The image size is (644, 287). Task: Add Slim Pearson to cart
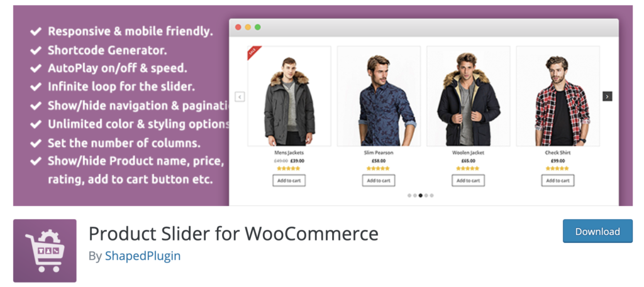(379, 181)
